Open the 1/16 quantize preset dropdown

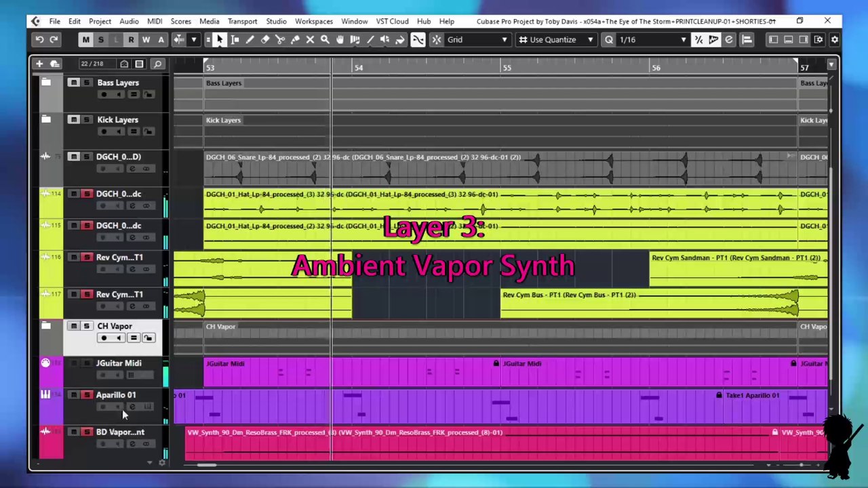652,40
